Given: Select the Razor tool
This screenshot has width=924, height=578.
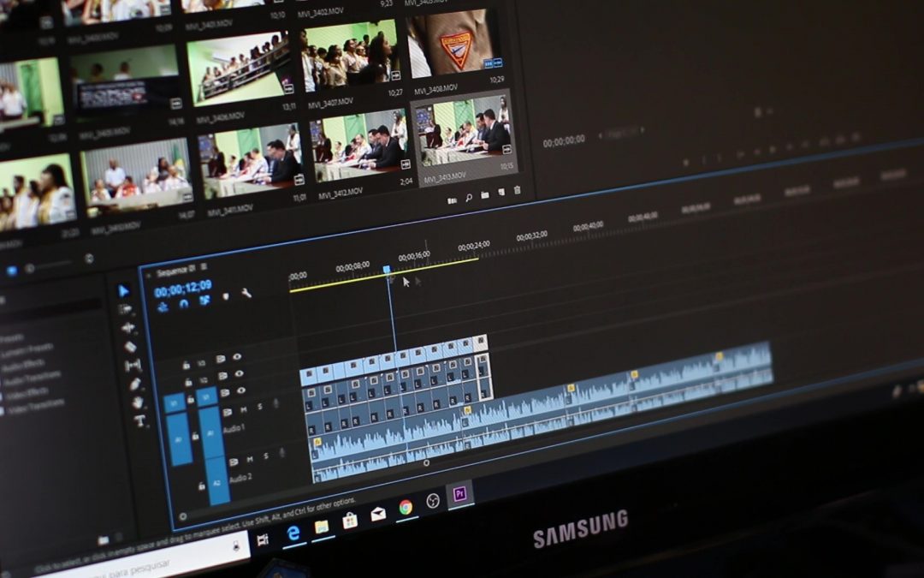Looking at the screenshot, I should tap(130, 347).
